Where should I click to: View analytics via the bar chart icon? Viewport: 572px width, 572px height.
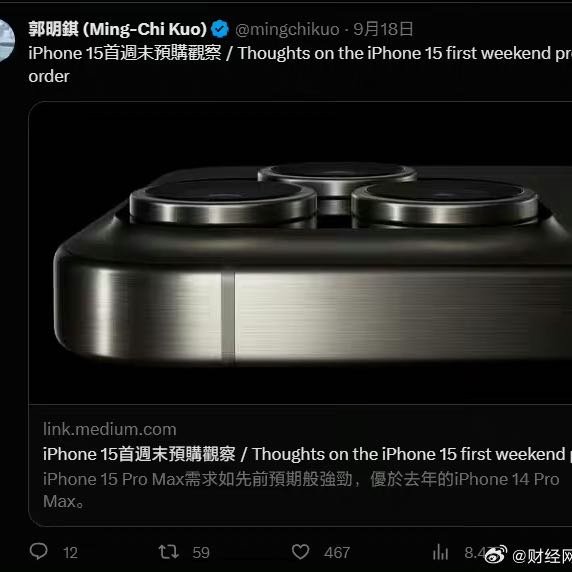tap(440, 552)
